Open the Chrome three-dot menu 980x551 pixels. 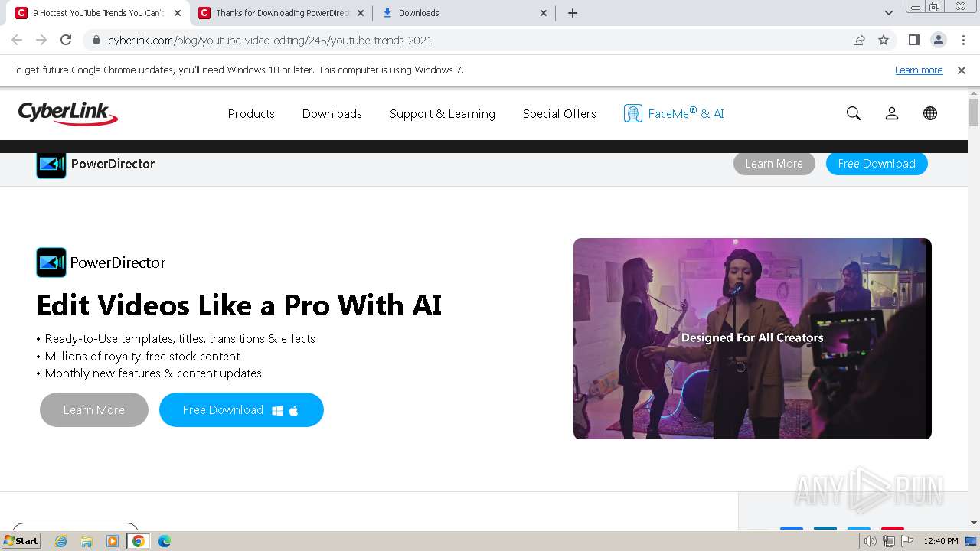tap(963, 40)
